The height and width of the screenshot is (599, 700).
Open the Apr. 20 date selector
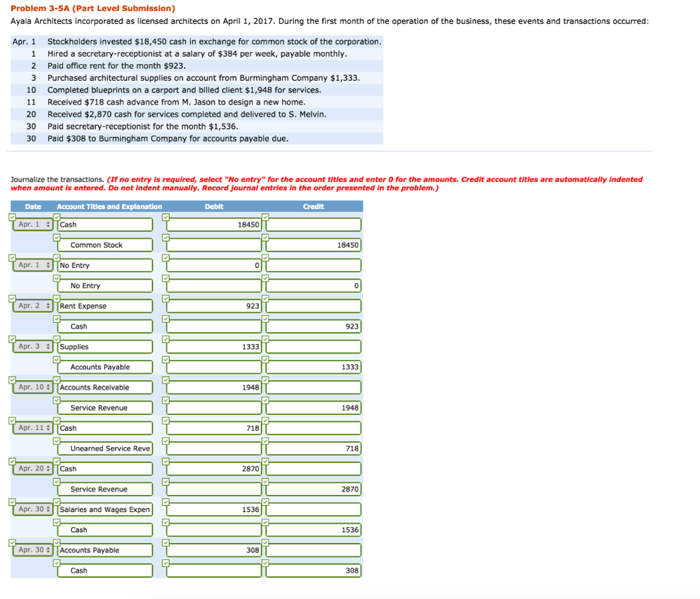[32, 468]
